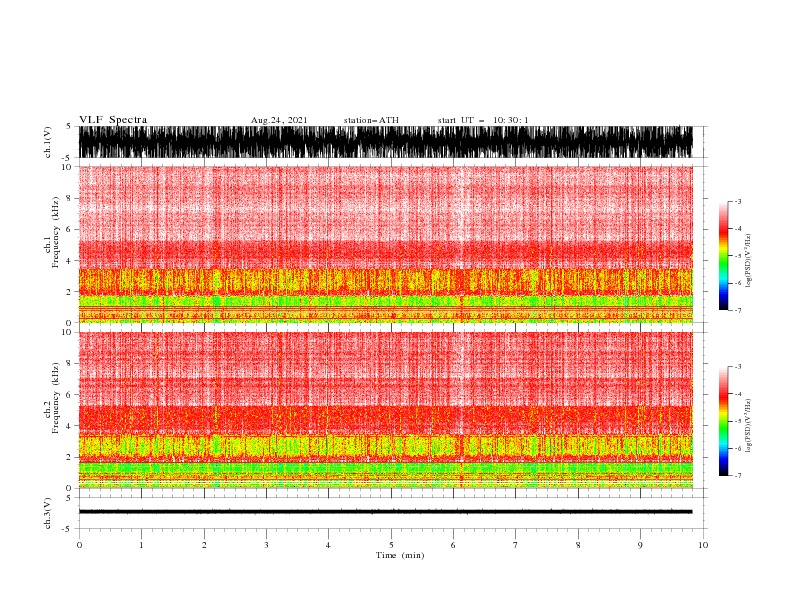Viewport: 792px width, 612px height.
Task: Click the "station=ATH" header label
Action: [371, 120]
